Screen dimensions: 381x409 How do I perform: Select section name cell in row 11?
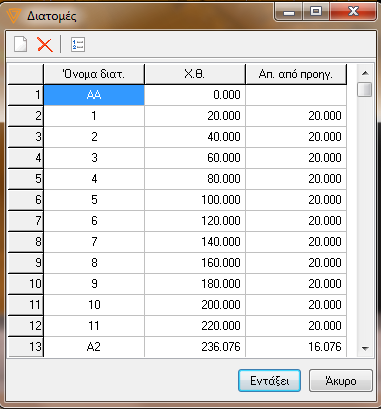[94, 305]
